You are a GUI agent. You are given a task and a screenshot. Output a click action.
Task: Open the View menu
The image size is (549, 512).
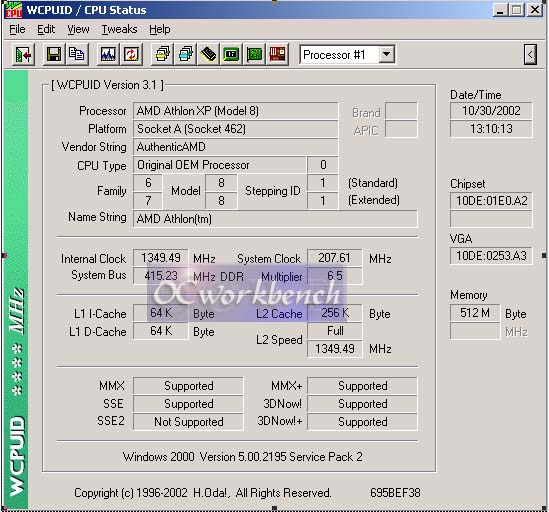78,29
